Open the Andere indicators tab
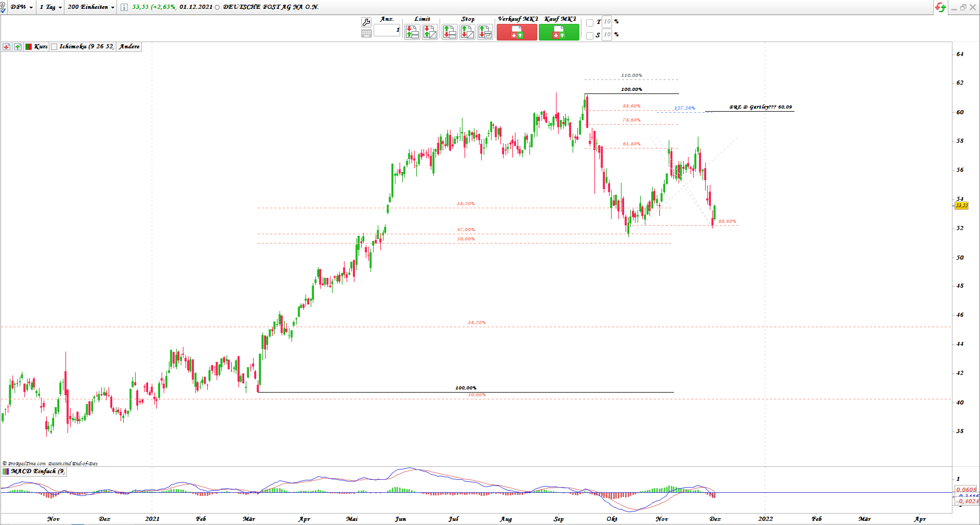 click(x=129, y=47)
